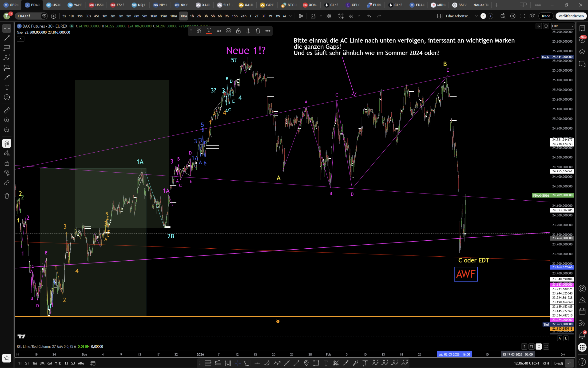588x368 pixels.
Task: Click the Trade button
Action: pyautogui.click(x=546, y=16)
